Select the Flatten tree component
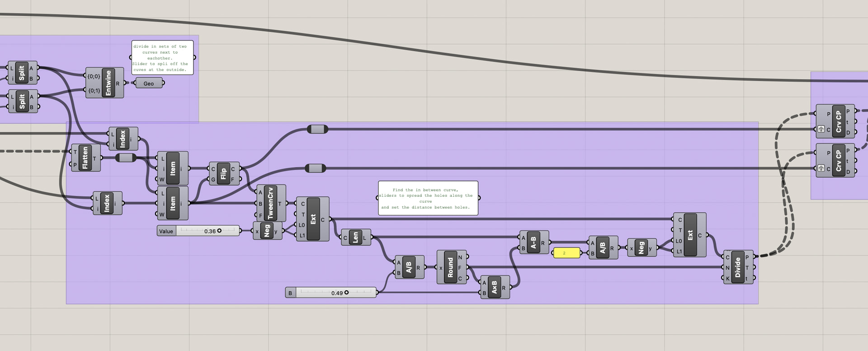Image resolution: width=868 pixels, height=351 pixels. click(86, 158)
